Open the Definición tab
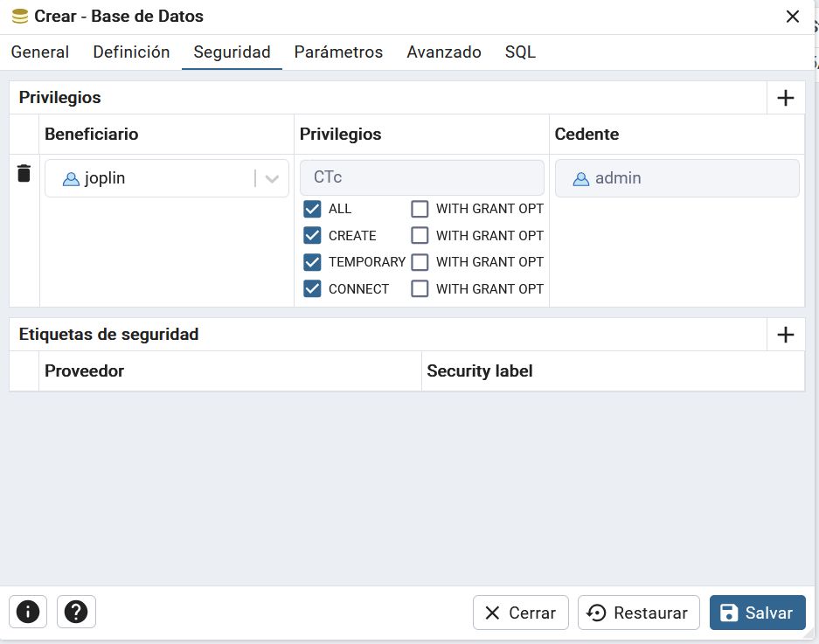This screenshot has height=644, width=819. point(131,52)
